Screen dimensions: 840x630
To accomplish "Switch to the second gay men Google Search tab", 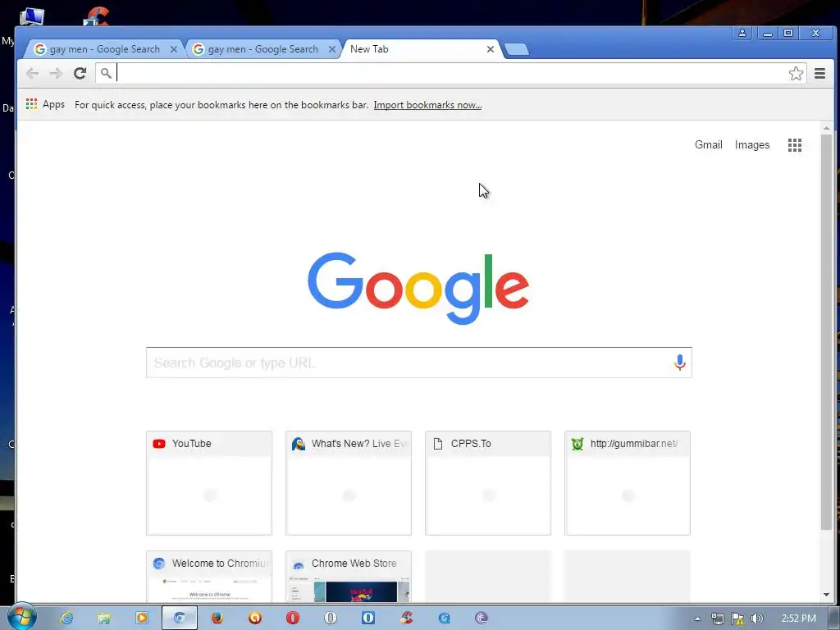I will coord(262,49).
